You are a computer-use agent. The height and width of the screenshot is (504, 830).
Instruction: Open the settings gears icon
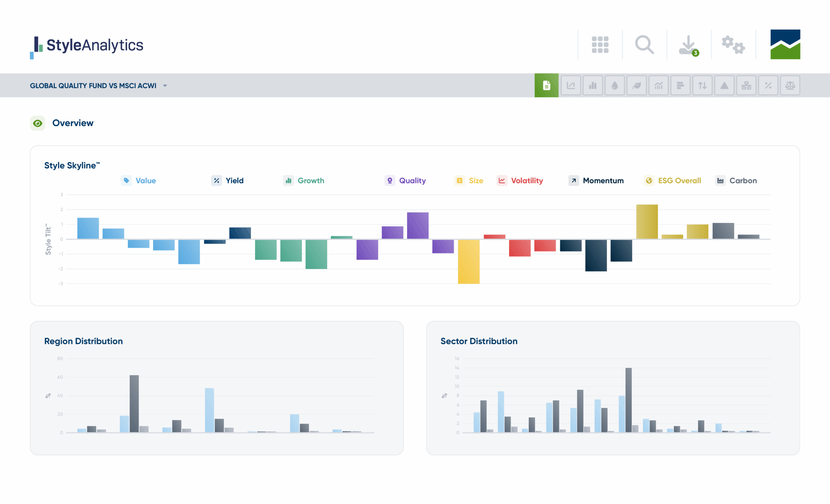(733, 45)
